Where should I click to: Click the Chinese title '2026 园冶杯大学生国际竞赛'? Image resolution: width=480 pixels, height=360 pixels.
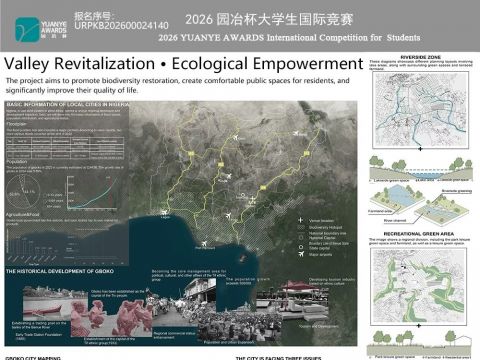pos(269,19)
